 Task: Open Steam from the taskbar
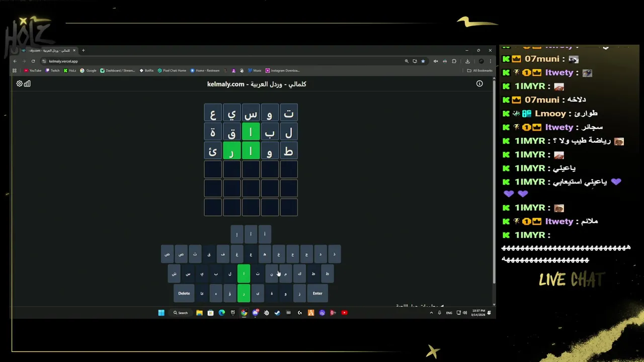click(277, 313)
